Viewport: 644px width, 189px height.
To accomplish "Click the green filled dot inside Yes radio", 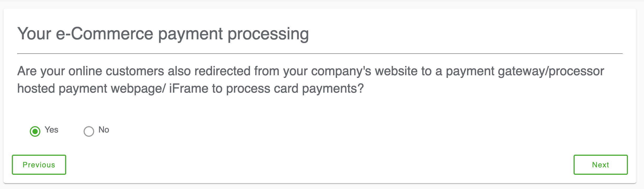I will point(35,131).
